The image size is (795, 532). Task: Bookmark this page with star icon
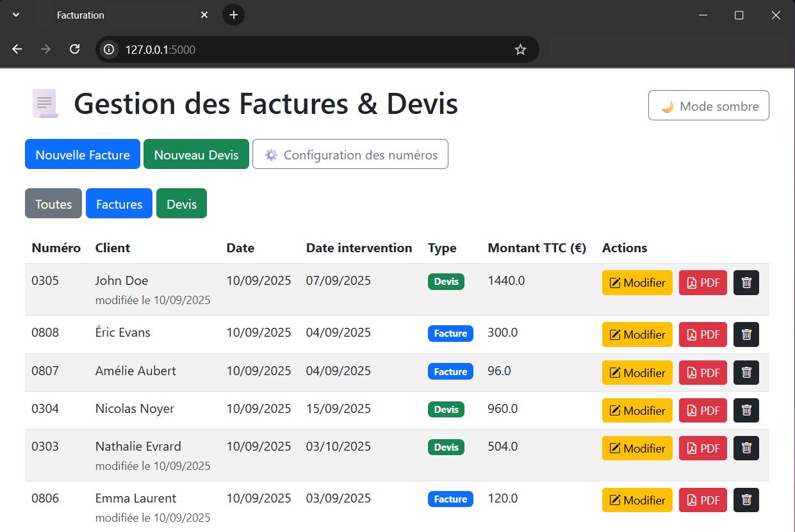tap(520, 49)
